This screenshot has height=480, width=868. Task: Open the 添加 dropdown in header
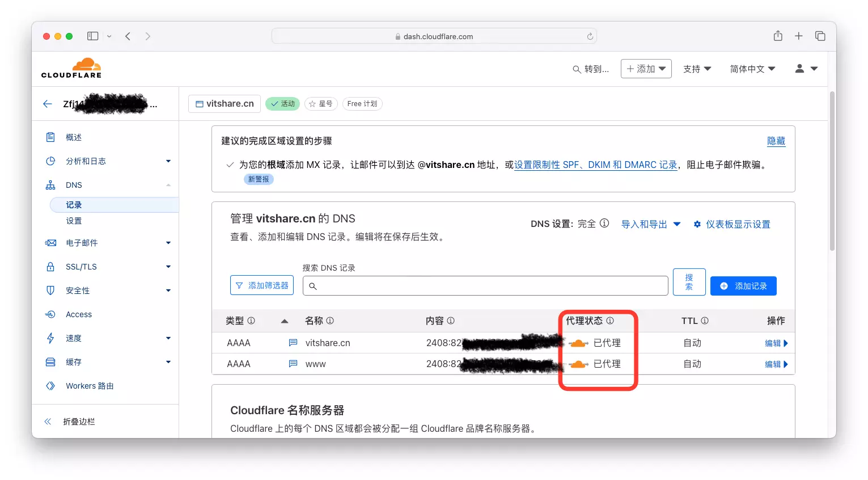tap(646, 69)
